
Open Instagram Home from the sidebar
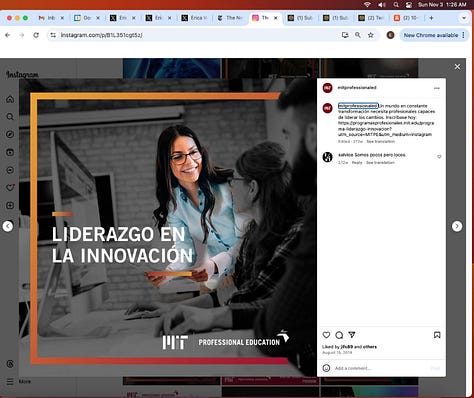(x=10, y=99)
